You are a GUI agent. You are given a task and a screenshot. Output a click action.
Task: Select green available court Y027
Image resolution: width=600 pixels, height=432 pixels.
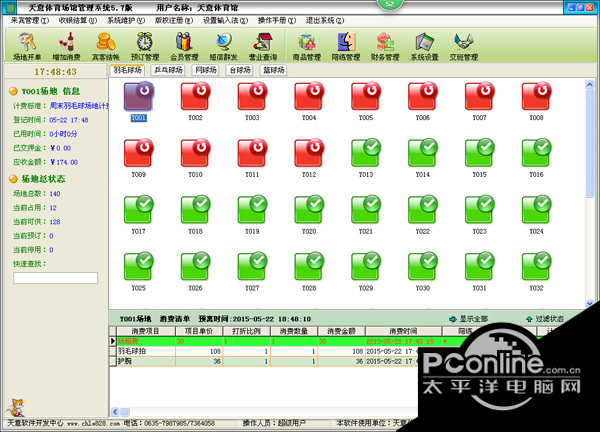252,272
